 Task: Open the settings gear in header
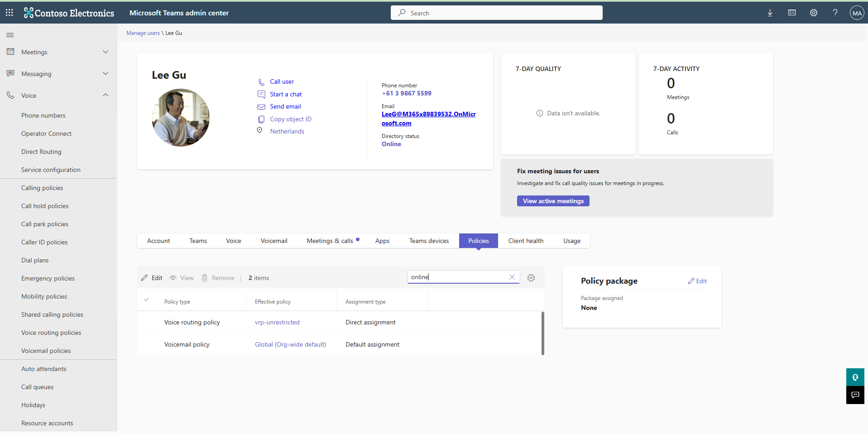pos(813,13)
